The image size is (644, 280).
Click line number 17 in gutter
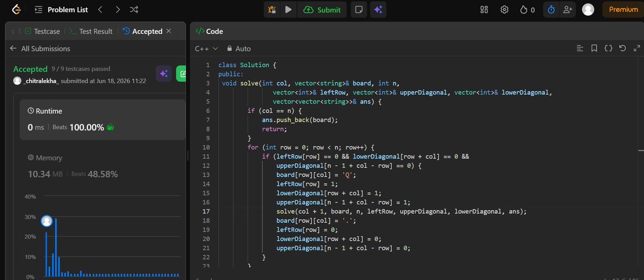pyautogui.click(x=207, y=211)
